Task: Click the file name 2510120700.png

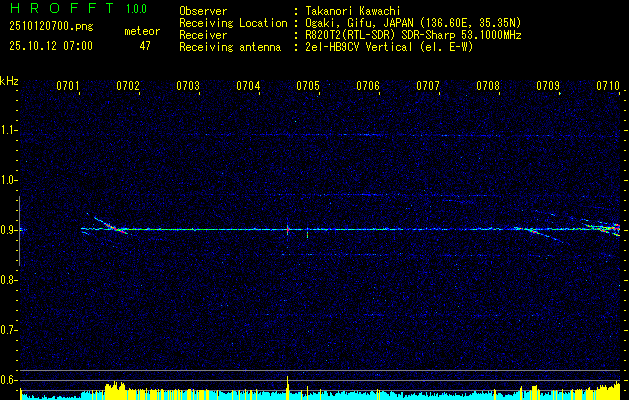Action: (x=51, y=27)
